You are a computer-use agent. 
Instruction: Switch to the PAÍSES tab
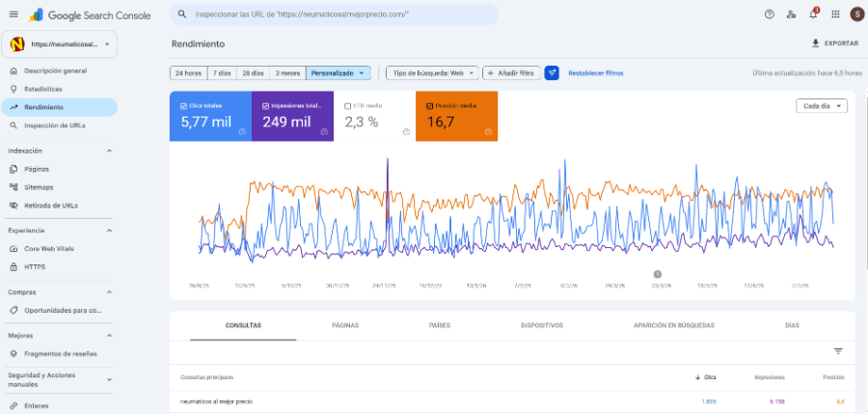pyautogui.click(x=440, y=325)
